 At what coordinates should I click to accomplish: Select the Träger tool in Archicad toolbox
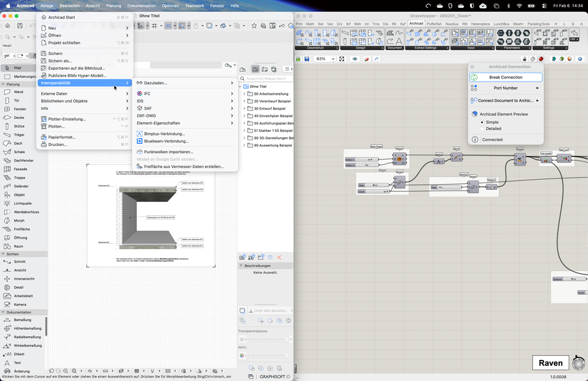[x=19, y=135]
